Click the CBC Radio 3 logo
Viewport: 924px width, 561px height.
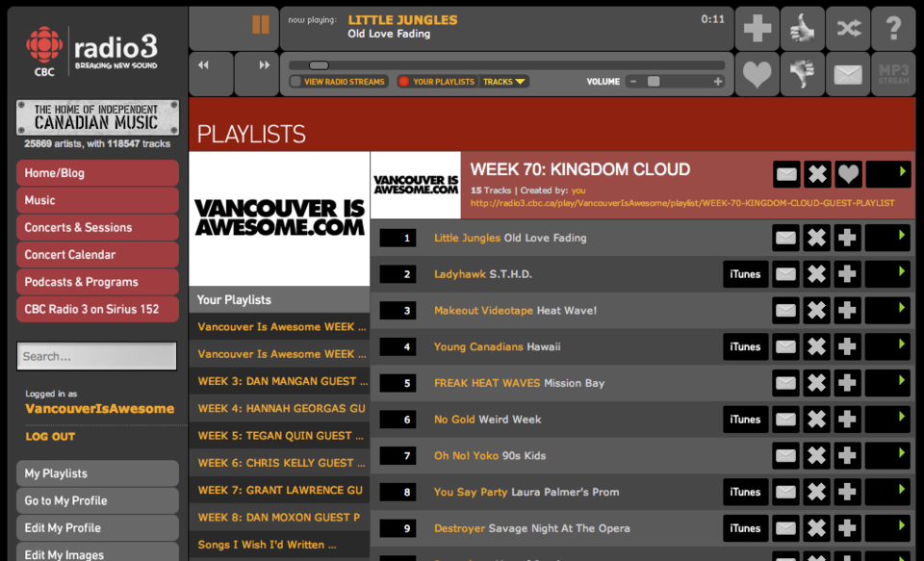92,52
